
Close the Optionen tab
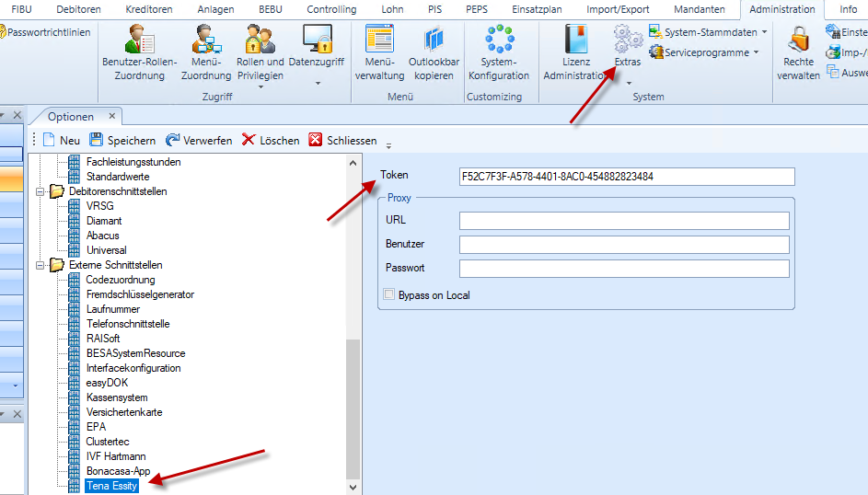click(x=111, y=116)
